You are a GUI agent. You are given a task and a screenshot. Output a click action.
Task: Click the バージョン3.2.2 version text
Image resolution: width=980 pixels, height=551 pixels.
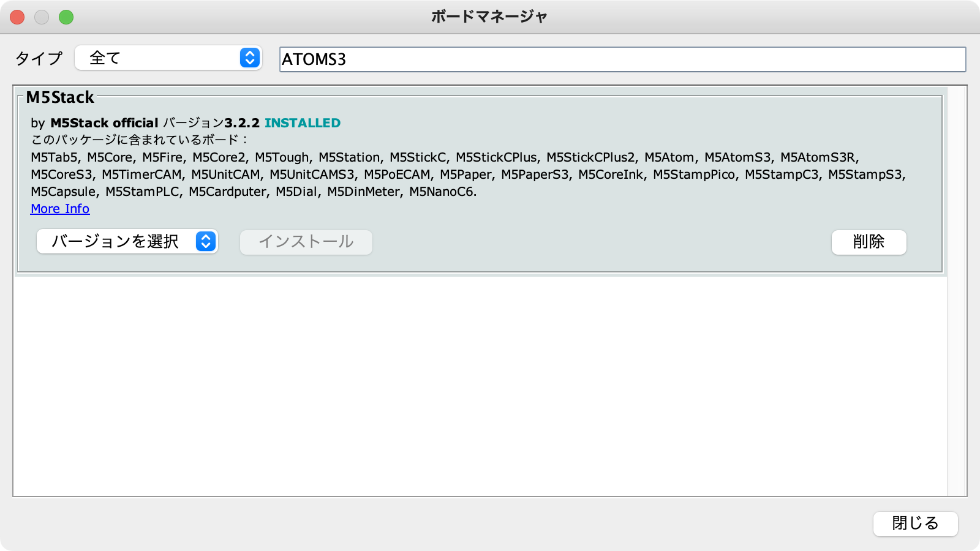point(211,123)
